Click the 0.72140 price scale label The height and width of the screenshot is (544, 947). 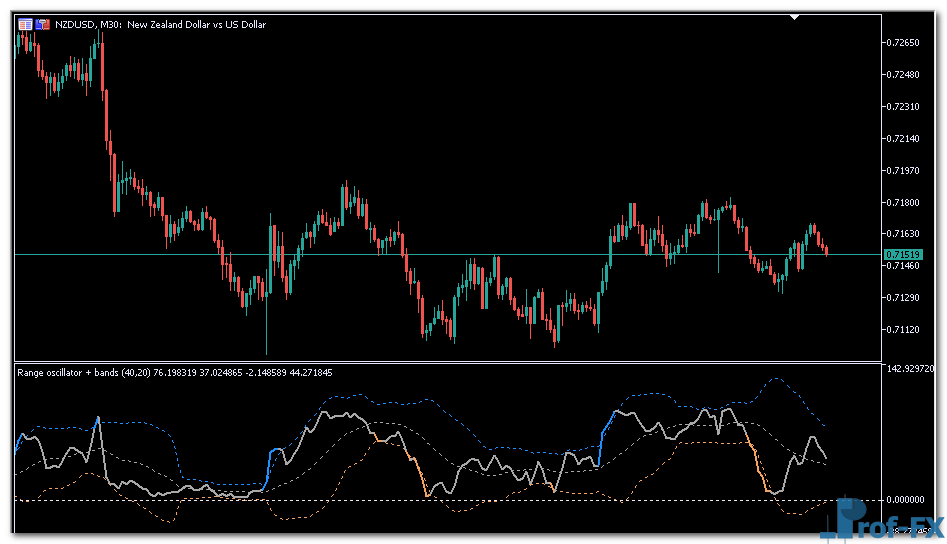pyautogui.click(x=903, y=138)
